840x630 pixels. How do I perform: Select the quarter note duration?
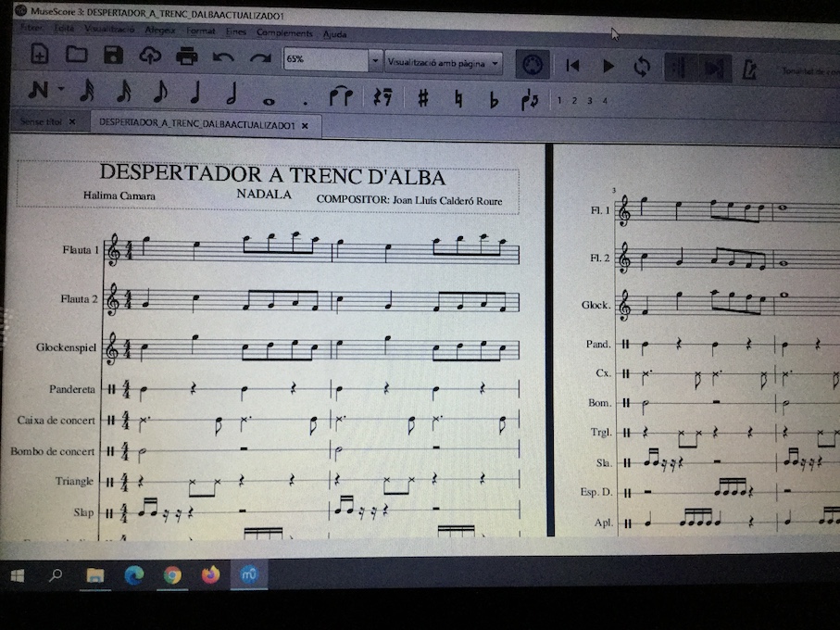195,92
